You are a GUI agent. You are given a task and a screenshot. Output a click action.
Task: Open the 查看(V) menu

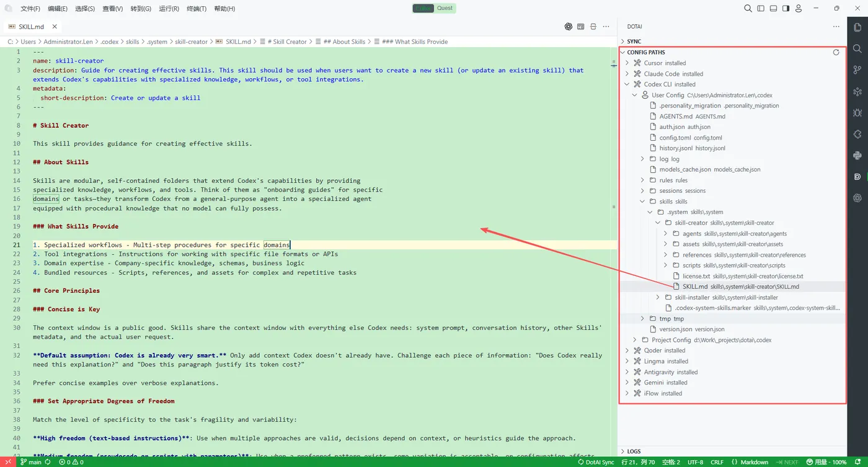point(113,9)
